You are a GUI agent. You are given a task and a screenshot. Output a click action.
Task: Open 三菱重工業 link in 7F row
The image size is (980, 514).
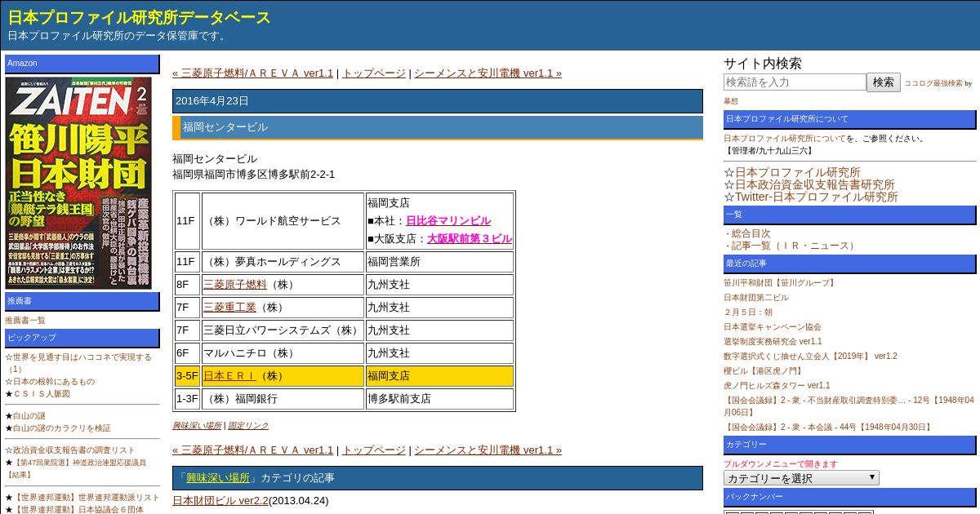pyautogui.click(x=229, y=307)
